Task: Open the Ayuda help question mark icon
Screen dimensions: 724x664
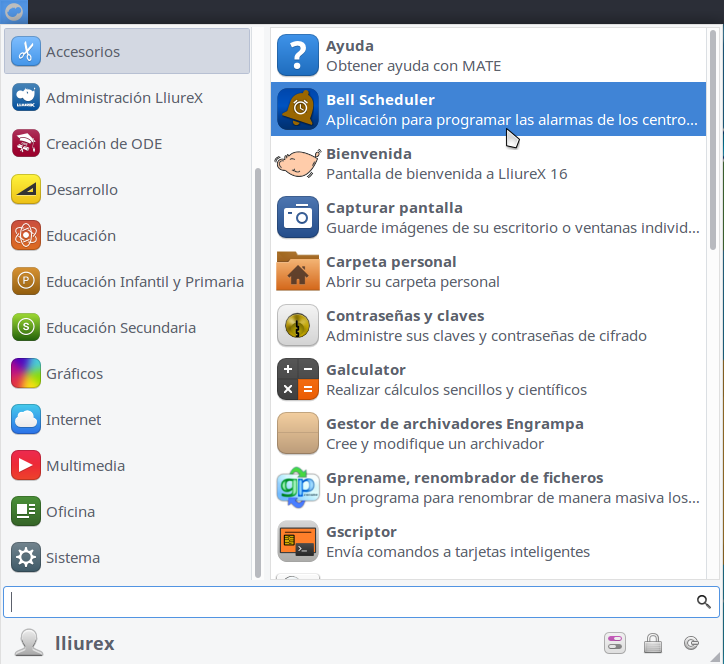Action: pos(297,55)
